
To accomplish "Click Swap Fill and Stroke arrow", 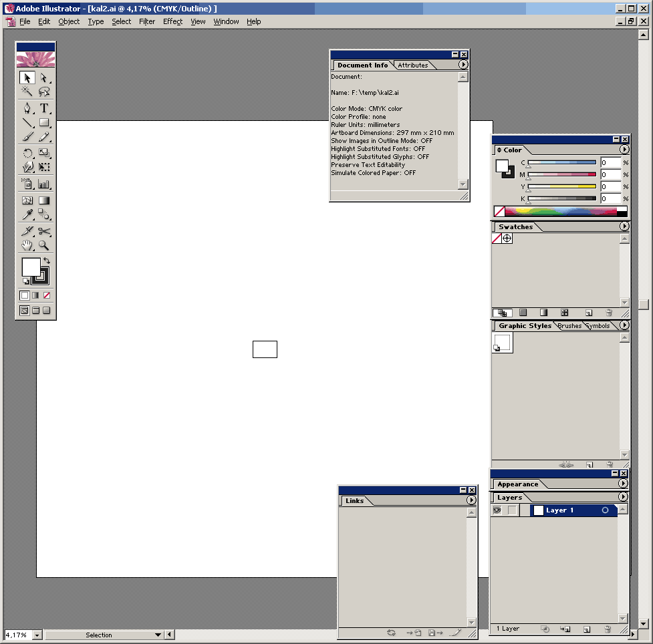I will [47, 261].
